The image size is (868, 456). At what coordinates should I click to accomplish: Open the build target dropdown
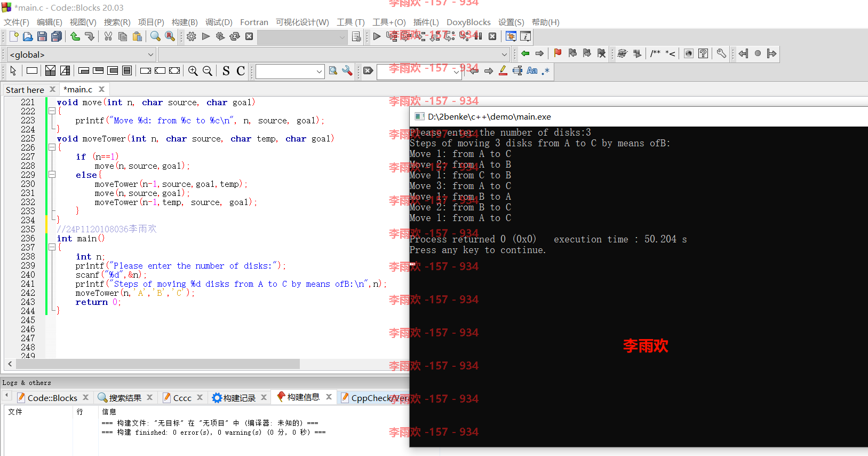tap(302, 37)
